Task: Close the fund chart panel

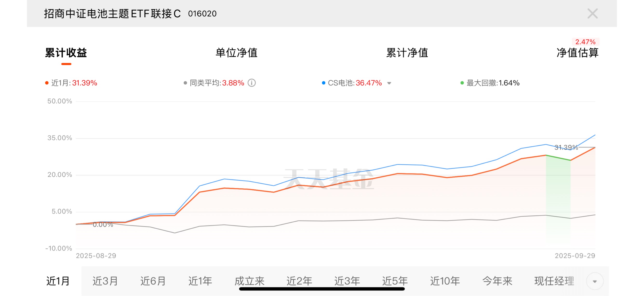Action: tap(592, 13)
